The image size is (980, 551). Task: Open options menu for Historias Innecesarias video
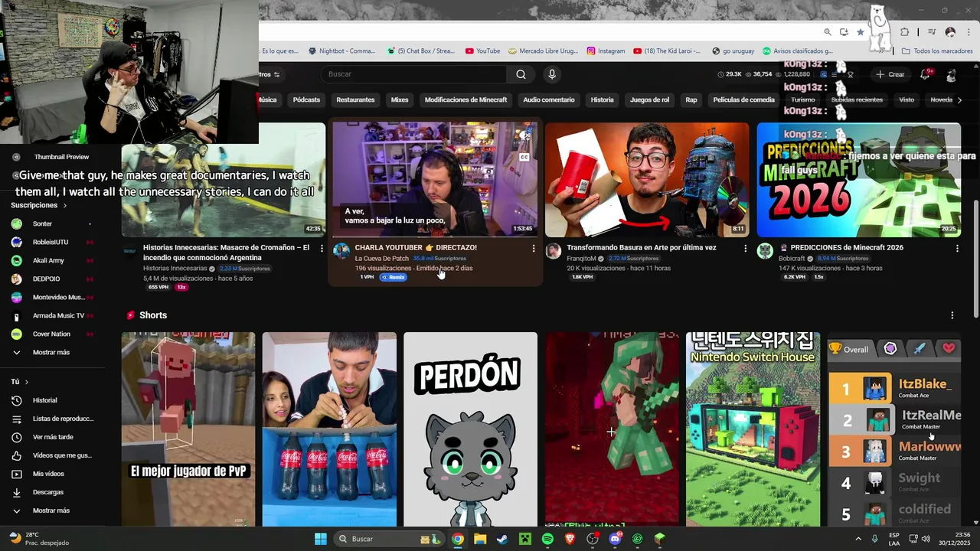coord(322,248)
